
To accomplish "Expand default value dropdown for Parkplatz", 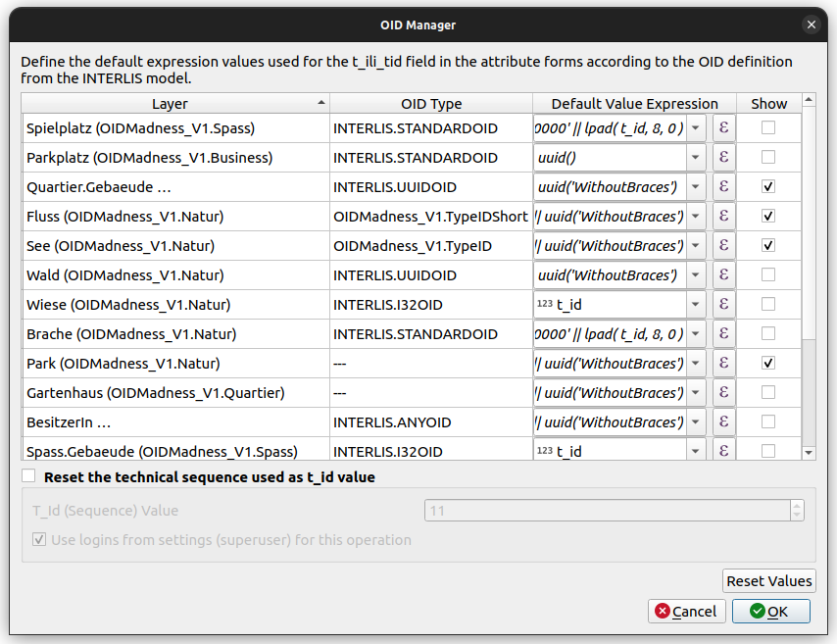I will click(696, 158).
